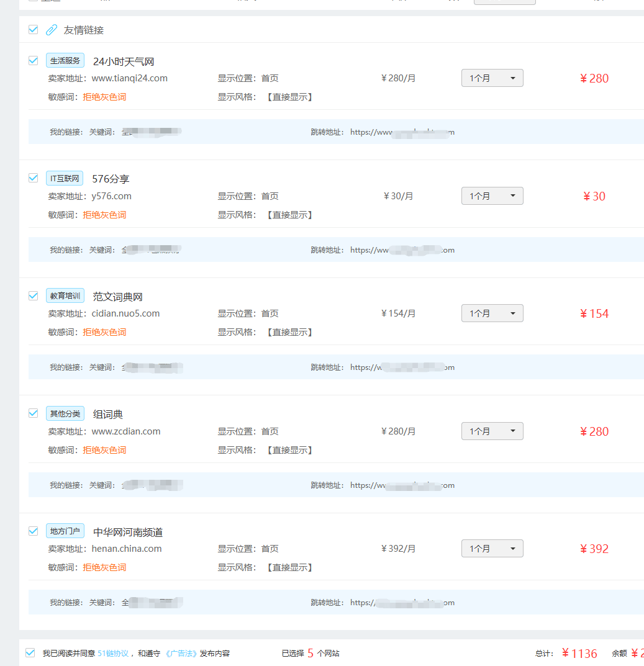Open duration dropdown for 24小时天气网
The height and width of the screenshot is (666, 644).
[492, 78]
